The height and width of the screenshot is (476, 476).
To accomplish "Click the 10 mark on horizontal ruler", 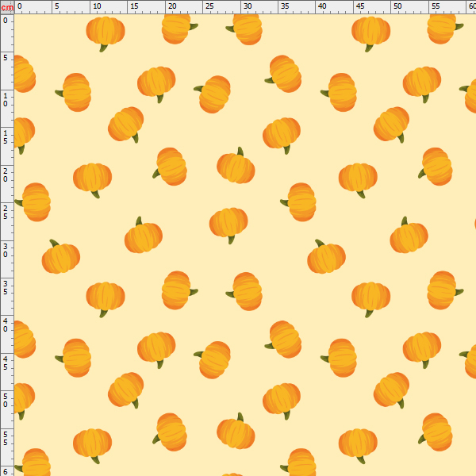I will [97, 6].
